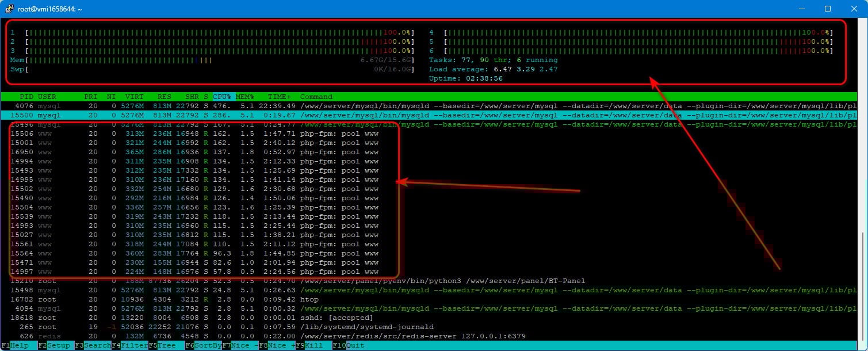Click the PuTTY icon in the title bar
The image size is (868, 351).
[x=9, y=9]
